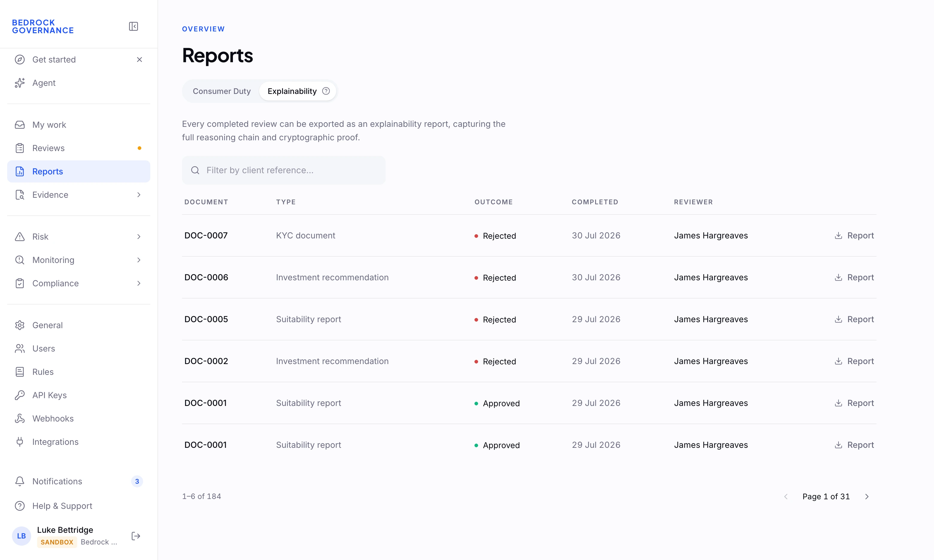
Task: Go to the previous page arrow
Action: coord(786,497)
